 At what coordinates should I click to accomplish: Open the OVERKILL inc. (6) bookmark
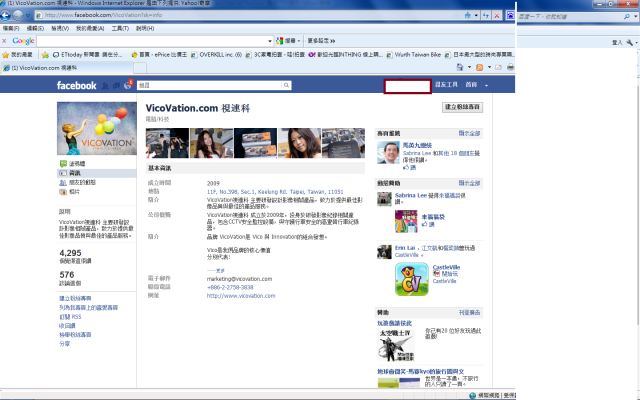pos(216,55)
